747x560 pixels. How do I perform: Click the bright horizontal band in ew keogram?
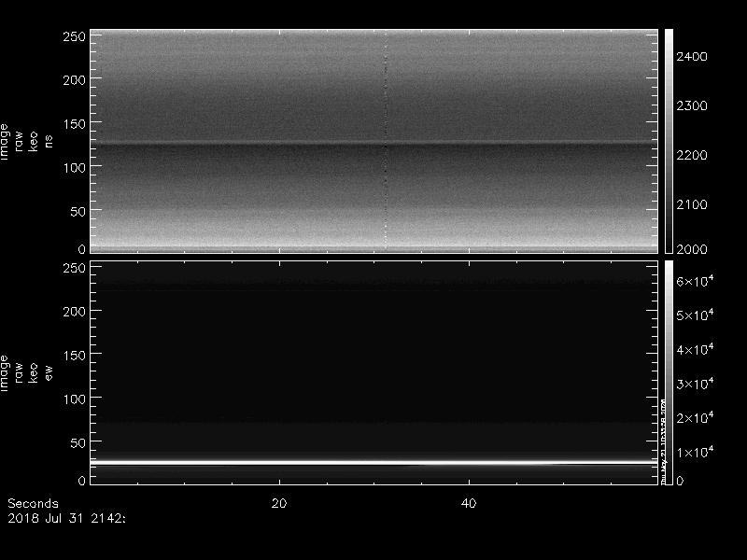tap(374, 462)
